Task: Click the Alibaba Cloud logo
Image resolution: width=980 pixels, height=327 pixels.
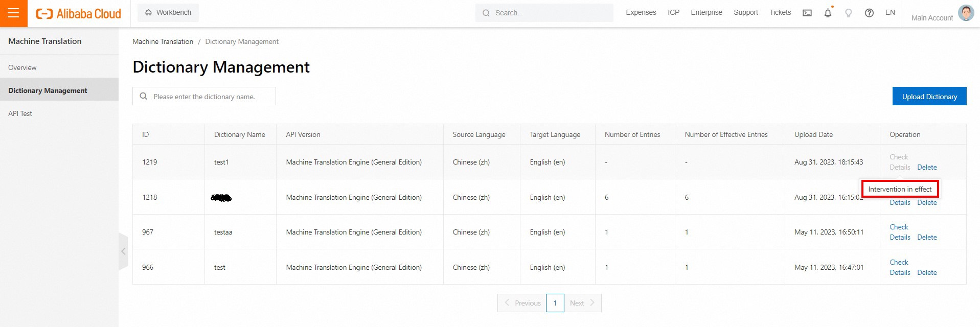Action: [x=79, y=14]
